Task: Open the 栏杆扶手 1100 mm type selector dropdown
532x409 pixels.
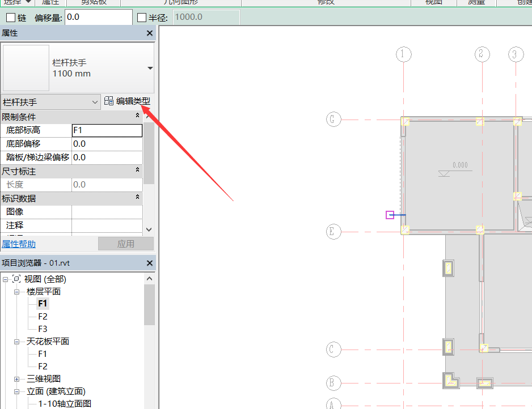Action: [150, 68]
